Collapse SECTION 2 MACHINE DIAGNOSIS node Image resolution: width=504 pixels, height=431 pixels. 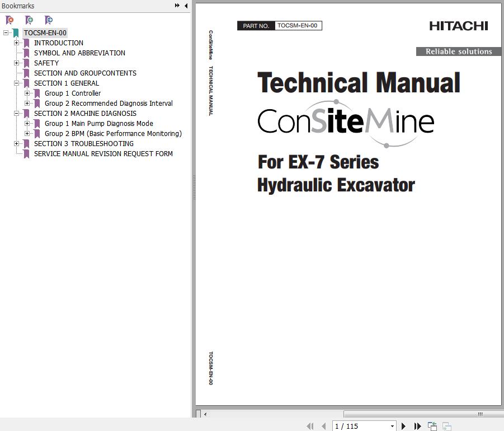[x=16, y=113]
